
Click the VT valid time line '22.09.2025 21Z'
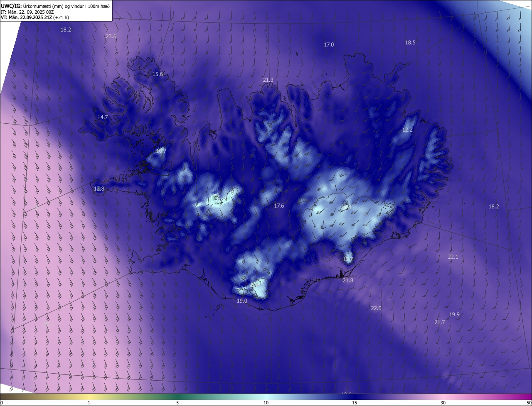[35, 17]
